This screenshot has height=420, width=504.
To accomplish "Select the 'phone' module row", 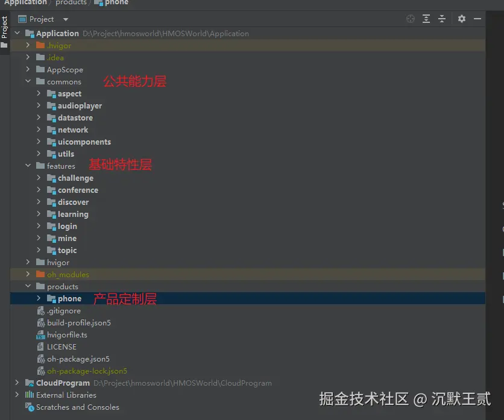I will point(248,298).
